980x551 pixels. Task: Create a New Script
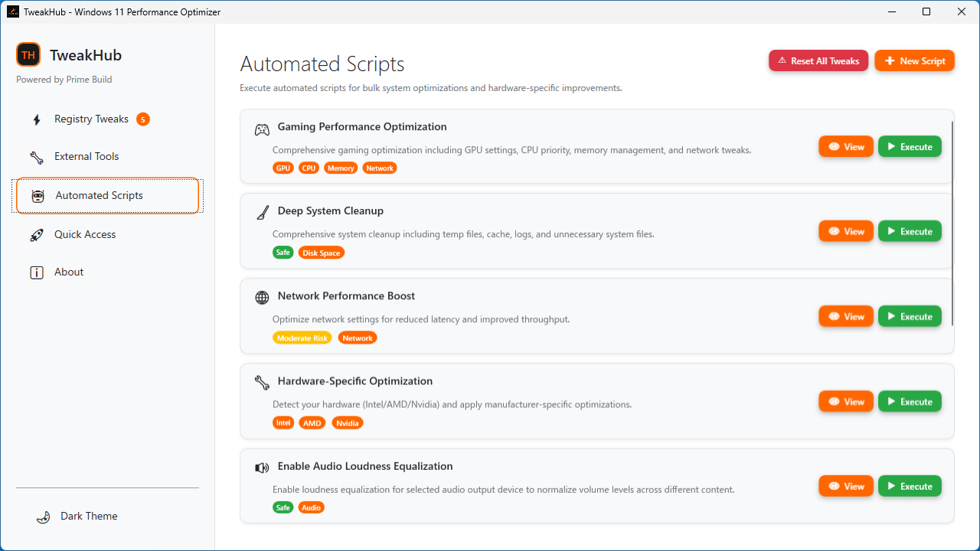click(914, 61)
